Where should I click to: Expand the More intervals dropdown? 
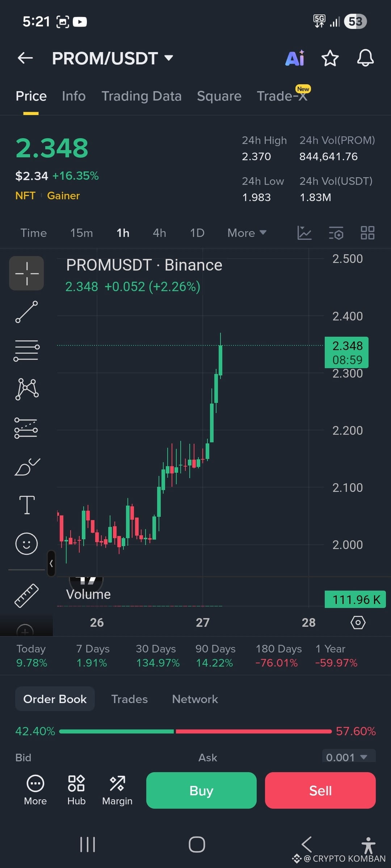pyautogui.click(x=247, y=233)
